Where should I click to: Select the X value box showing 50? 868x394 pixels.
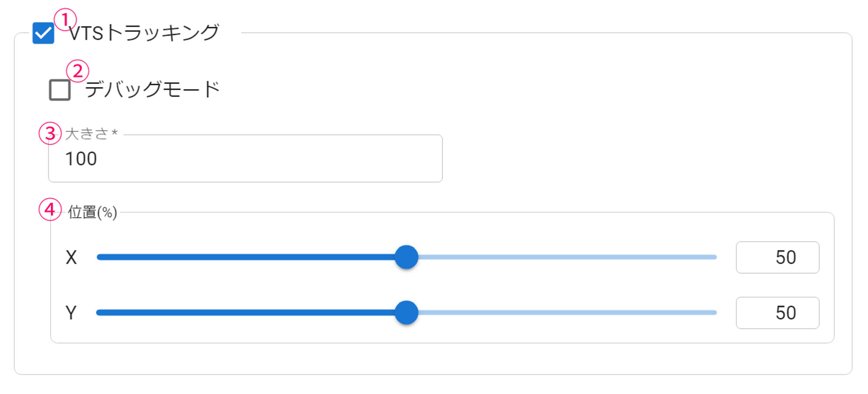(777, 257)
